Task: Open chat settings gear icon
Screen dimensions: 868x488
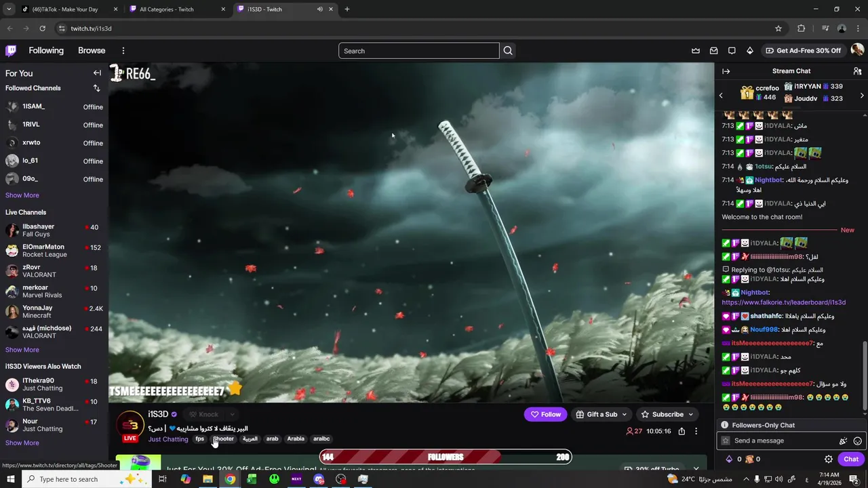Action: [x=829, y=459]
